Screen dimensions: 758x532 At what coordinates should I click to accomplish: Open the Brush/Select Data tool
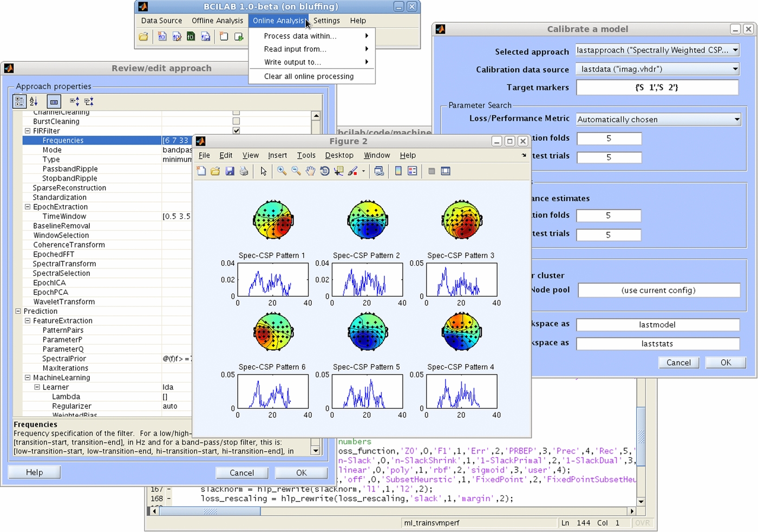point(353,171)
